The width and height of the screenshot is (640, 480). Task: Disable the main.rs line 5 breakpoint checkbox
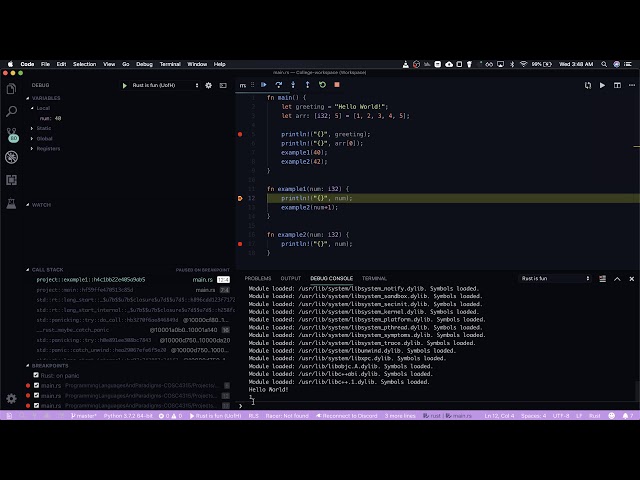(x=36, y=385)
